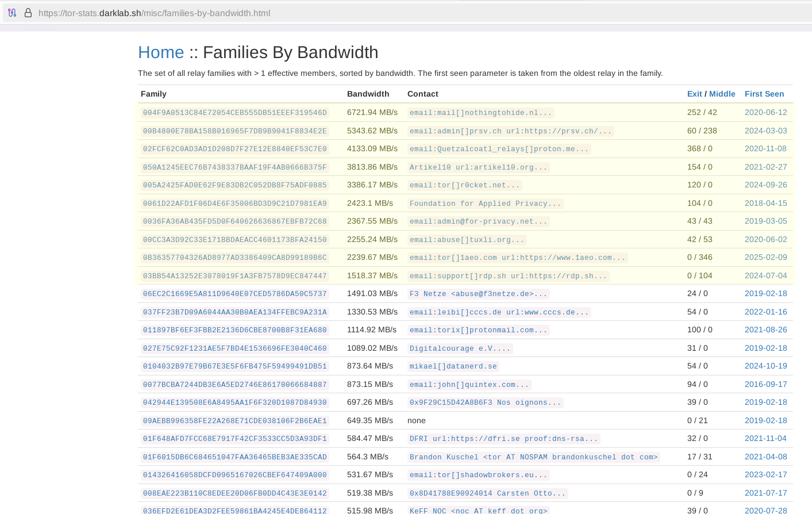Click contact email:admin[]prsv.ch
812x514 pixels.
(x=511, y=131)
